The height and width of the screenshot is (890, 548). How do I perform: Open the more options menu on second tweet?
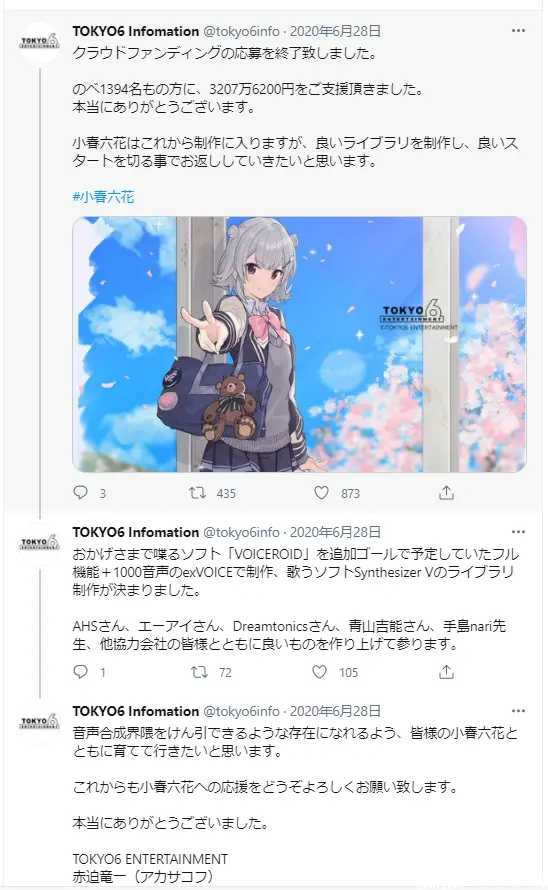518,532
